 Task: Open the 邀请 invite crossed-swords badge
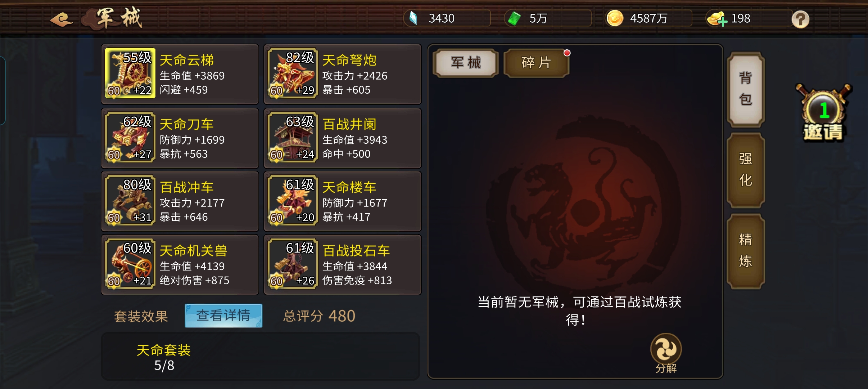823,113
